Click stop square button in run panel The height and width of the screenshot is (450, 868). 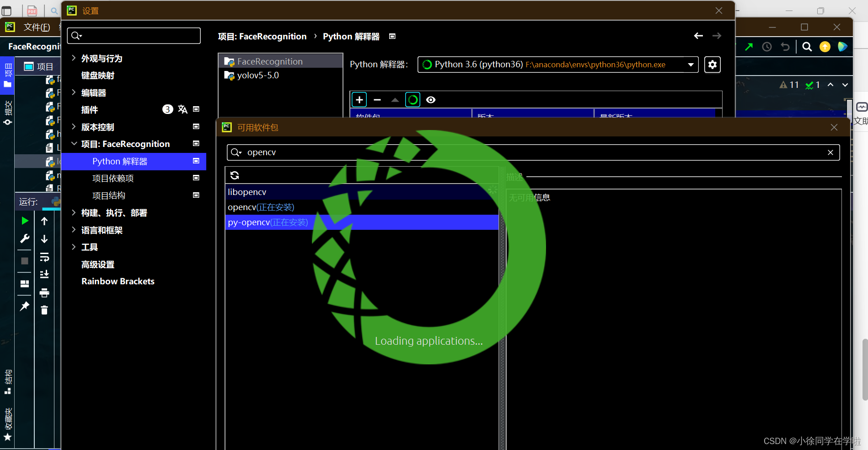pyautogui.click(x=25, y=261)
